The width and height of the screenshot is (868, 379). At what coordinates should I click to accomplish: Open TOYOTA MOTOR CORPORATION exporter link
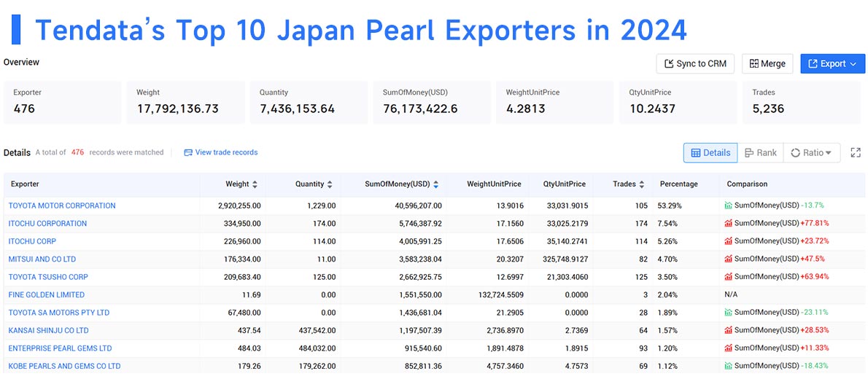click(x=62, y=206)
